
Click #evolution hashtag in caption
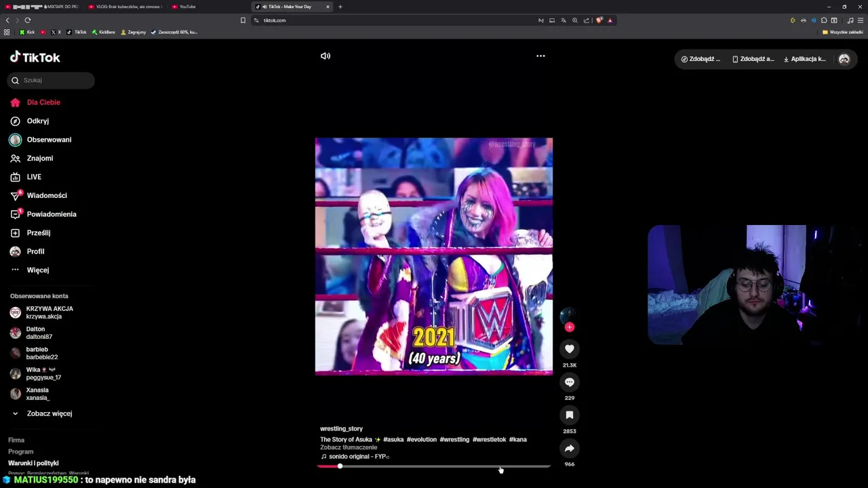tap(422, 439)
